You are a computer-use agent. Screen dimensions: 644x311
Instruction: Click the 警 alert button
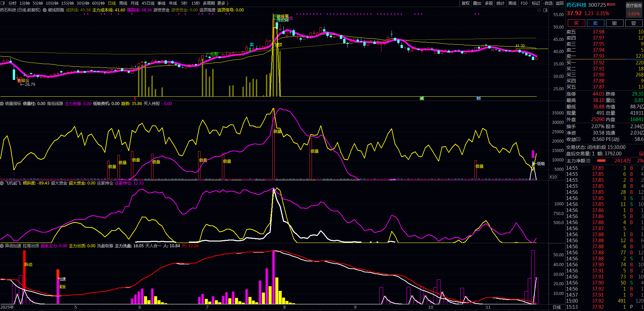(x=634, y=23)
